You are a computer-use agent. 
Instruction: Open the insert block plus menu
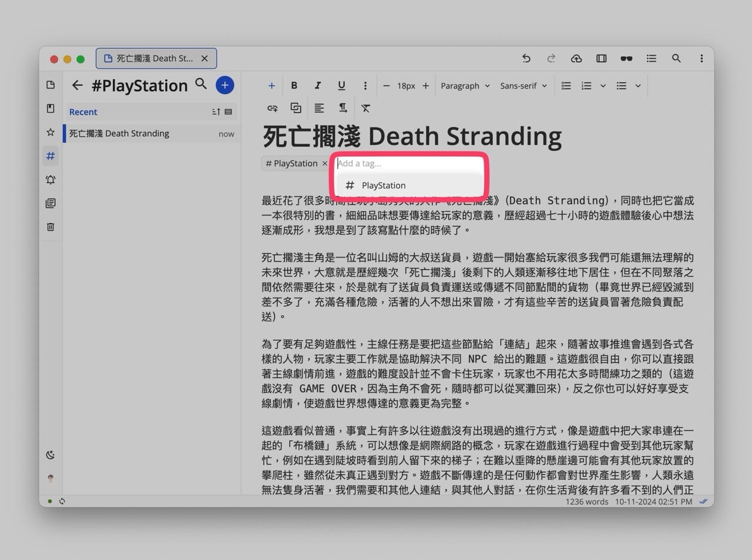271,86
